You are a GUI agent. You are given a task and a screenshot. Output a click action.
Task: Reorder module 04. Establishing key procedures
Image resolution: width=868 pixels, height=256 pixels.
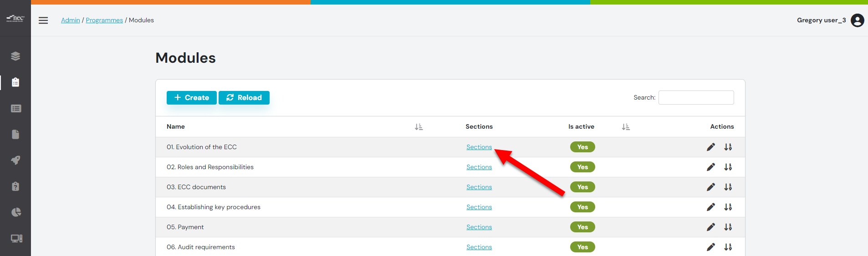click(x=728, y=207)
